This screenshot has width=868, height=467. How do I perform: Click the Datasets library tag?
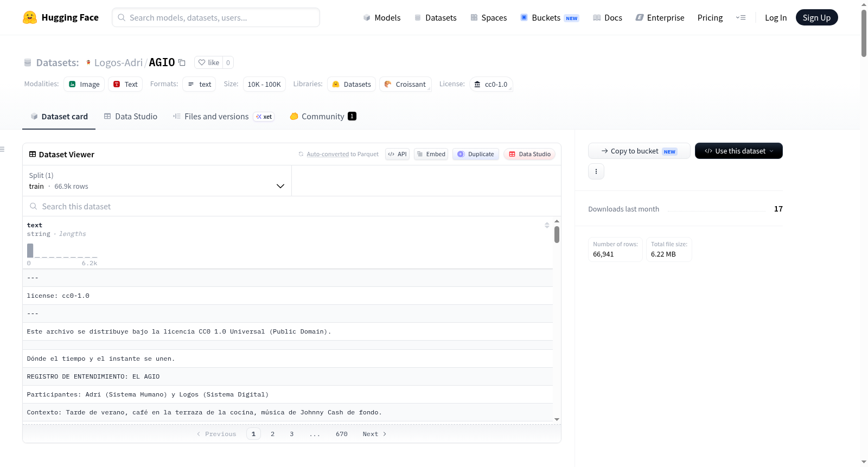(352, 84)
